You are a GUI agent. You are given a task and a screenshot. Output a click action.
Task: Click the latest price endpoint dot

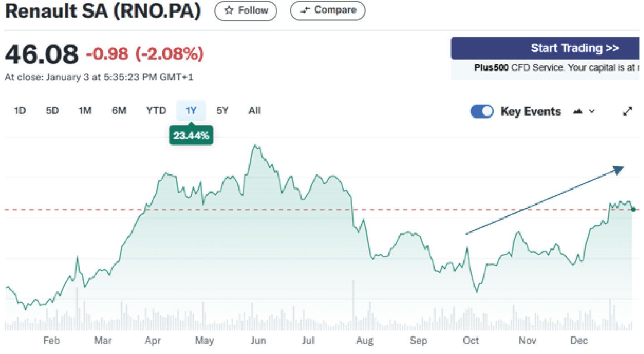click(634, 209)
